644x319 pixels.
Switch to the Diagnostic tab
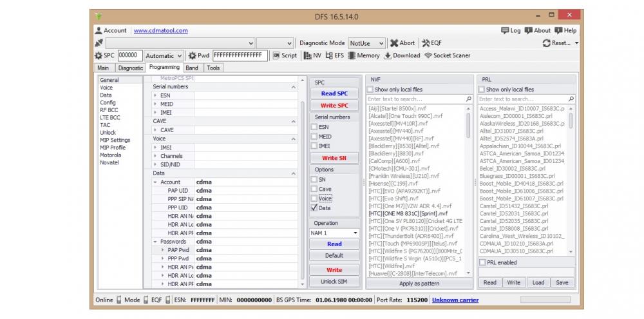(131, 68)
